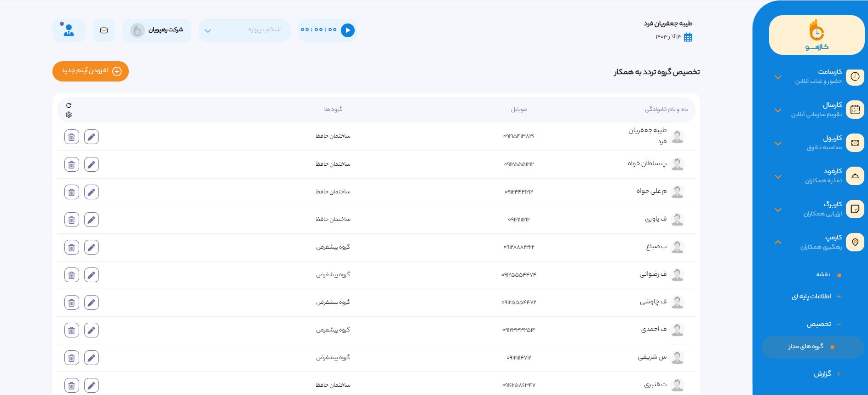Click the calendar icon beside the date

tap(688, 37)
